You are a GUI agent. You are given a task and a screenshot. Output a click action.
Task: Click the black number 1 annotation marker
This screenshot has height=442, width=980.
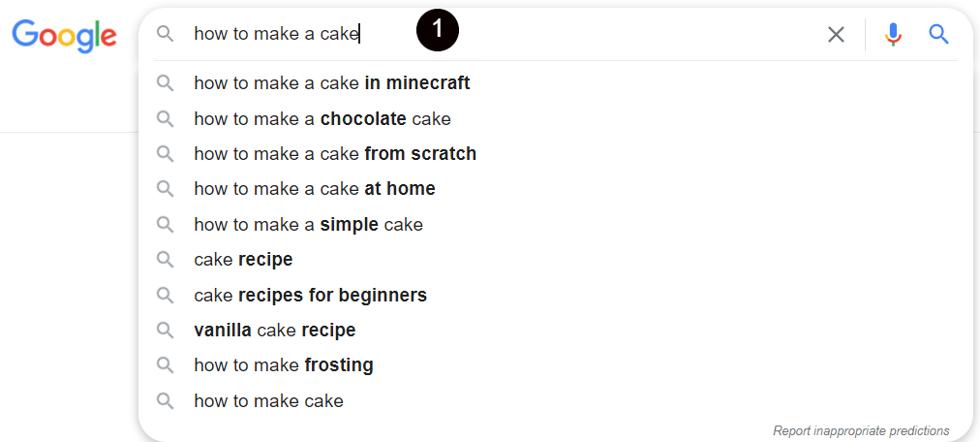click(438, 29)
